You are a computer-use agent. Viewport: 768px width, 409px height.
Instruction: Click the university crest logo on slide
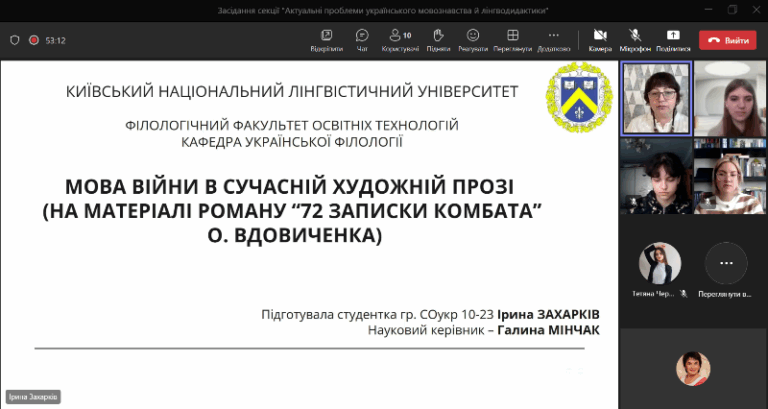tap(579, 97)
